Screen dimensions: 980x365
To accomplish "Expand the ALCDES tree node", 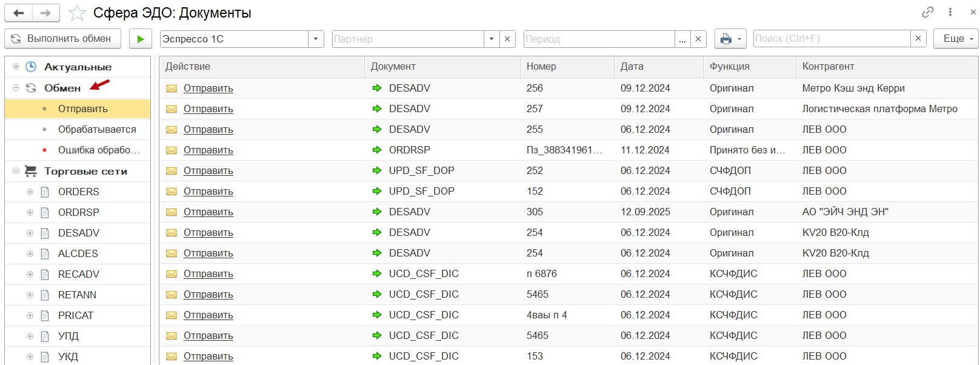I will coord(30,253).
